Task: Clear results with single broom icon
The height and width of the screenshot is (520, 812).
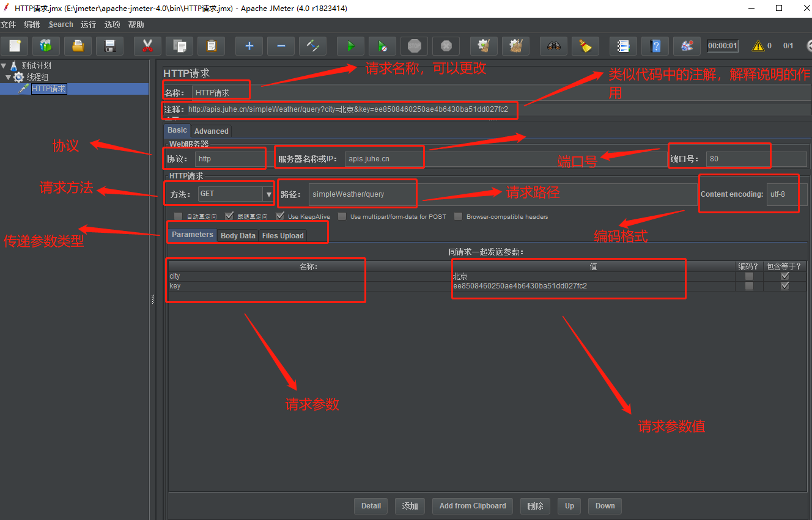Action: pos(484,46)
